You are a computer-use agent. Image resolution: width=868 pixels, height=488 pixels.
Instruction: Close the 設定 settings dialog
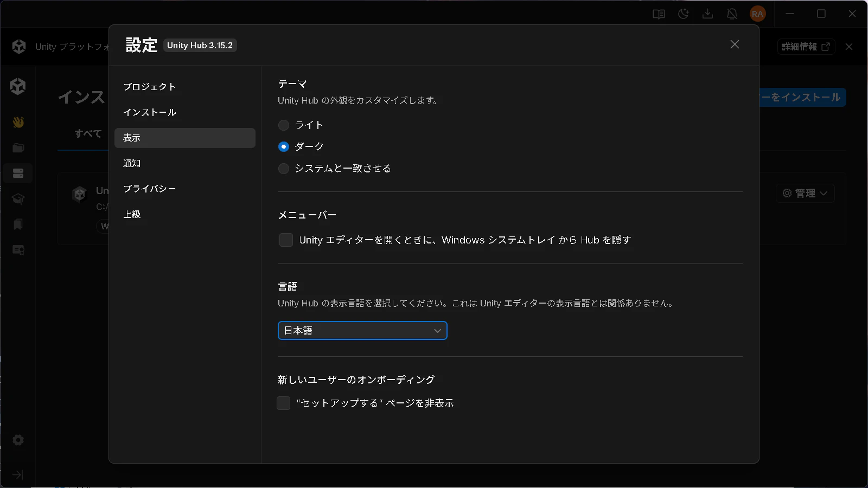click(735, 44)
